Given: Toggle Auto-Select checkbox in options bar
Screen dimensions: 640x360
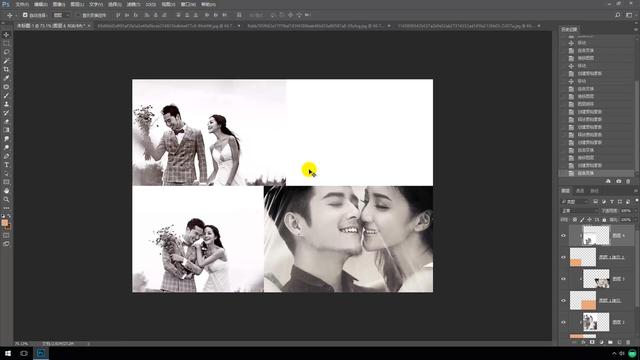Looking at the screenshot, I should [x=25, y=15].
